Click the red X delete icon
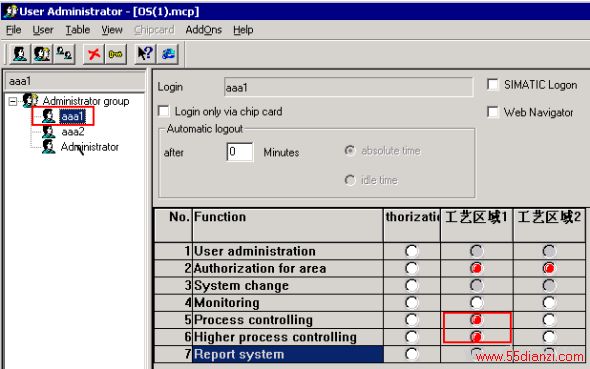Viewport: 590px width, 369px height. [x=94, y=54]
